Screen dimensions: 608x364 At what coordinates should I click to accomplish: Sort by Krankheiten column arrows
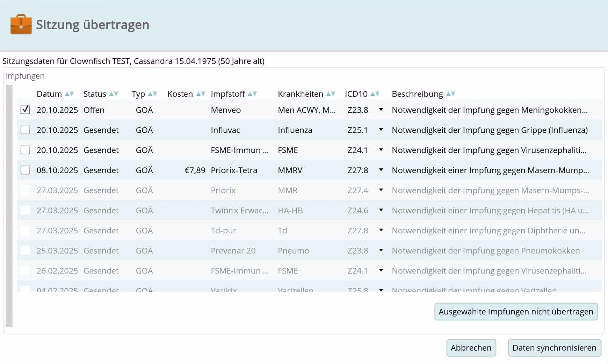(331, 94)
